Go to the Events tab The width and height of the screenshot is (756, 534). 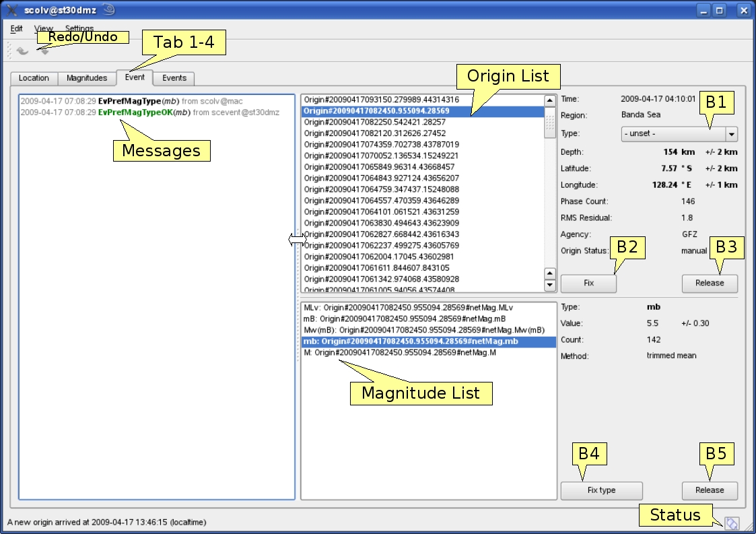coord(174,78)
